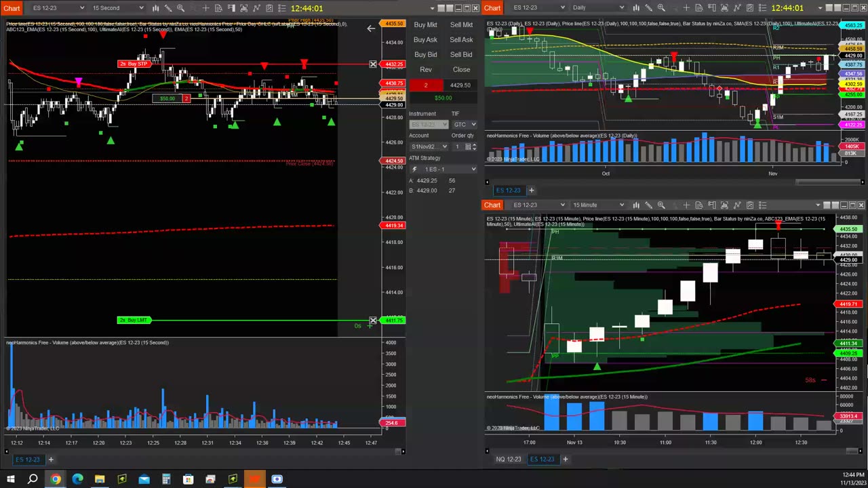The width and height of the screenshot is (868, 488).
Task: Click the red position box showing 2
Action: 426,85
